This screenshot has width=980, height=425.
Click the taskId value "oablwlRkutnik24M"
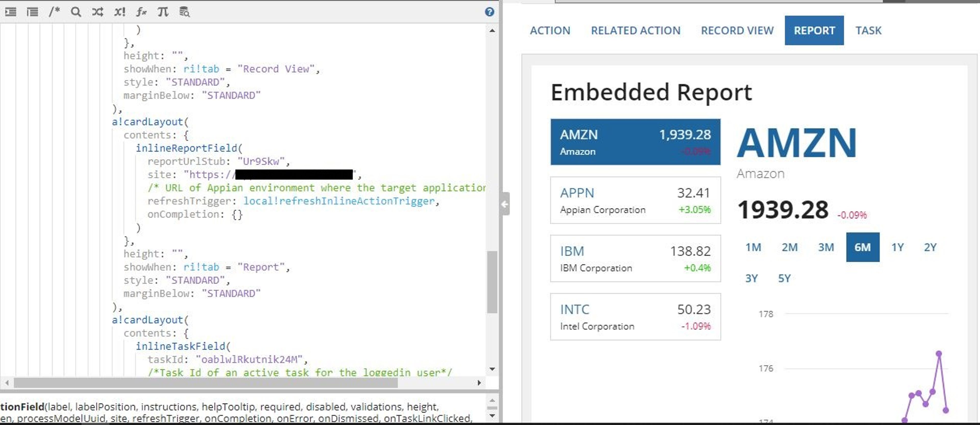249,359
